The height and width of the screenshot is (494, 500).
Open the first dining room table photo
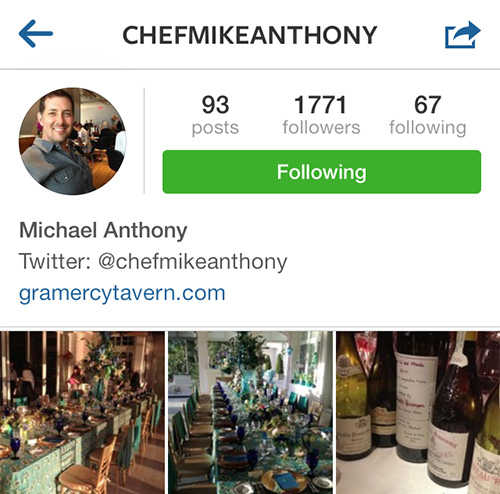82,413
